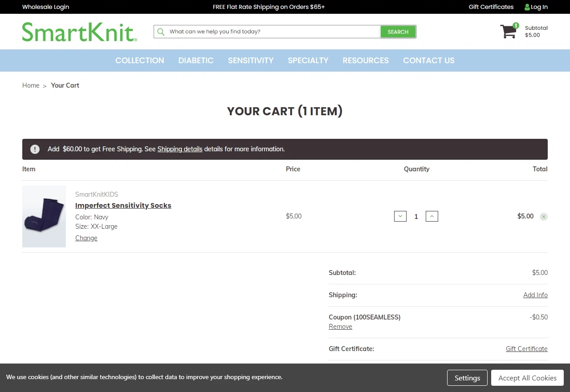Remove the 100SEAMLESS coupon
Viewport: 570px width, 392px height.
(340, 327)
